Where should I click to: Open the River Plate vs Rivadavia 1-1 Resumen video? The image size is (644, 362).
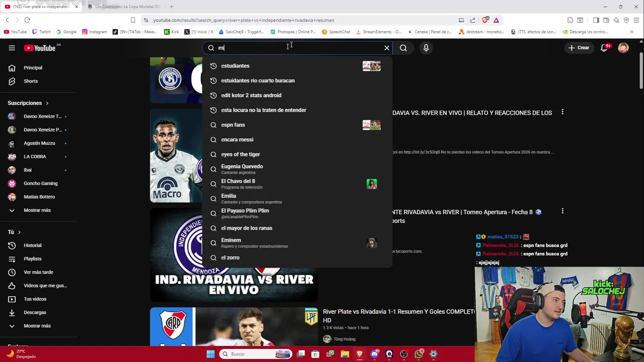coord(398,316)
